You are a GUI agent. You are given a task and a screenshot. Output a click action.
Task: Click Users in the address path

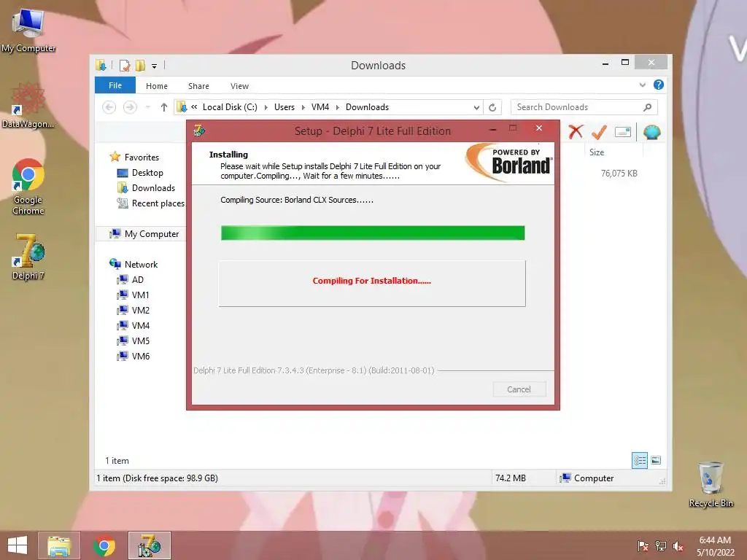pyautogui.click(x=285, y=107)
